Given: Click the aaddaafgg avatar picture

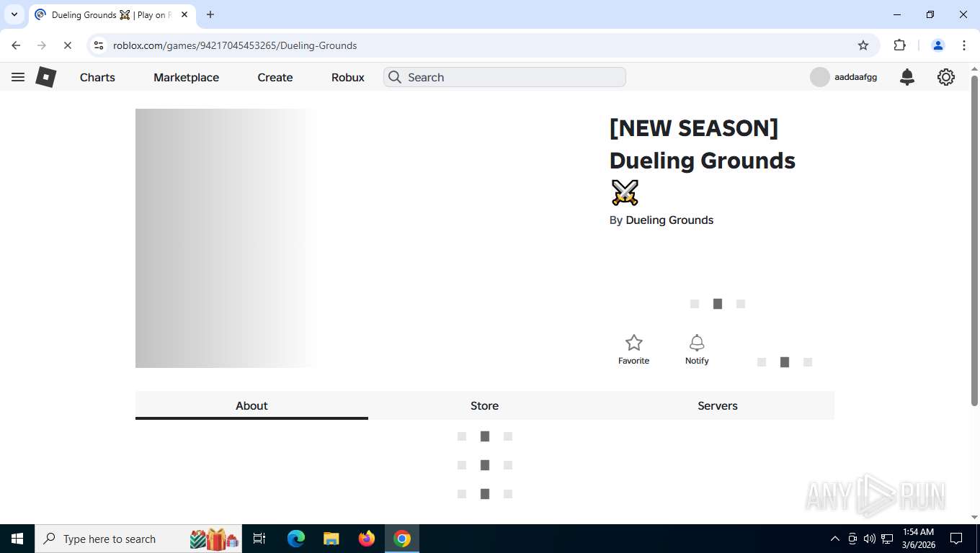Looking at the screenshot, I should [x=820, y=77].
